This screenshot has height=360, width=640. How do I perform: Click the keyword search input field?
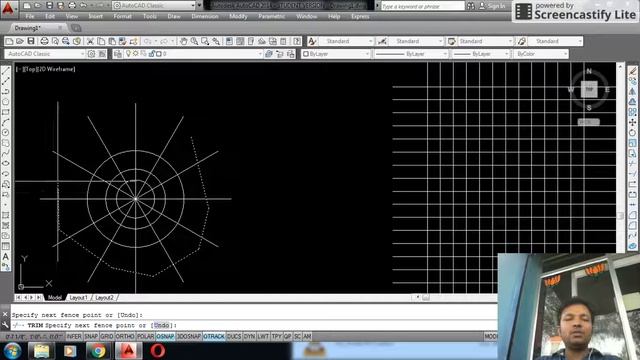[x=422, y=6]
